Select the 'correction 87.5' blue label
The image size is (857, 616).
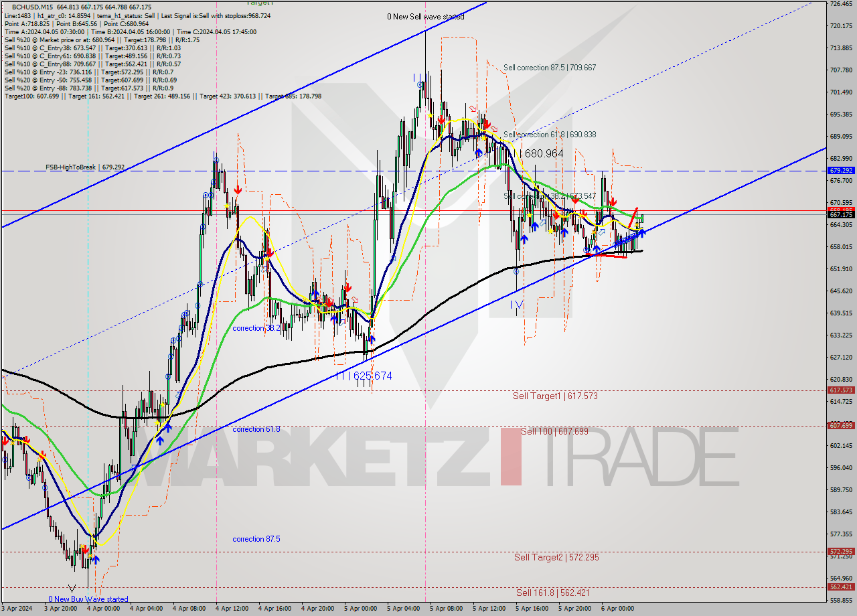[x=256, y=539]
